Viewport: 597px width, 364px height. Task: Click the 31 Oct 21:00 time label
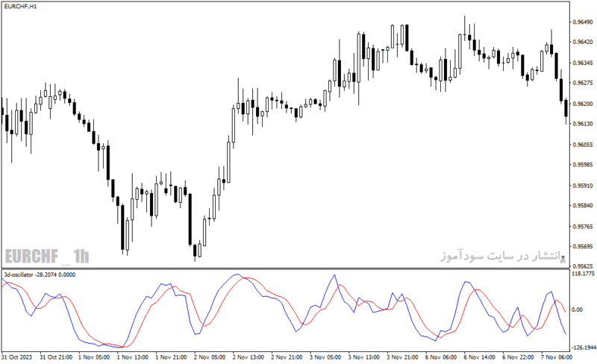[56, 357]
